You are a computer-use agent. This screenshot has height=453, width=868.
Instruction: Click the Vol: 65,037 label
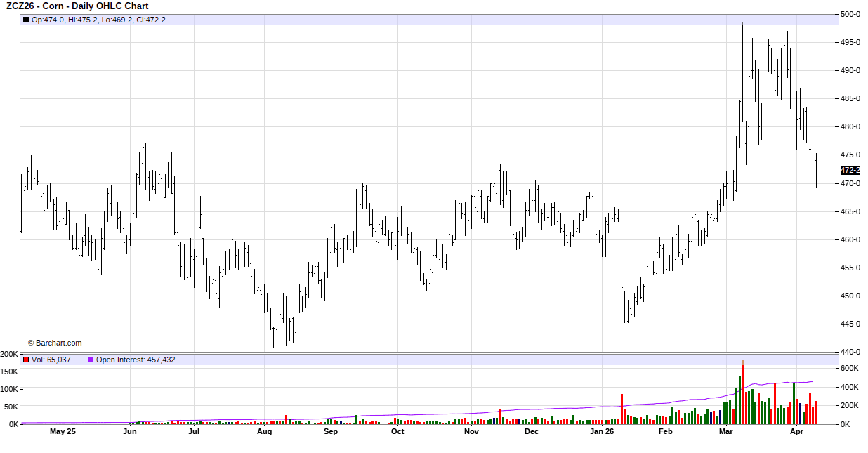(51, 360)
